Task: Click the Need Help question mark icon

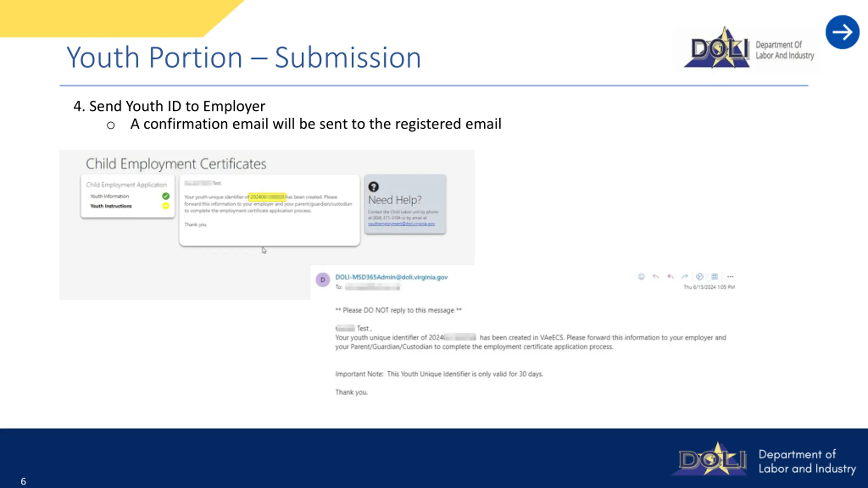Action: tap(373, 187)
